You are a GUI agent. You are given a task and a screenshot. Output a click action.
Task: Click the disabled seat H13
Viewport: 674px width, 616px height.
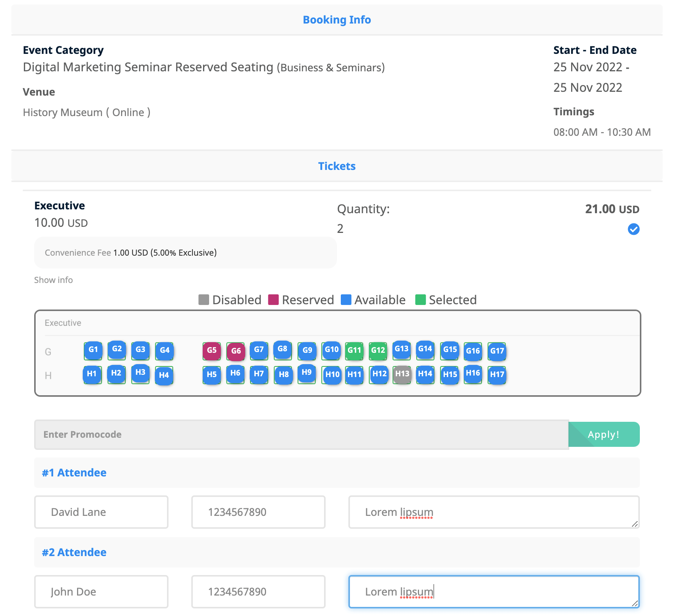coord(402,374)
